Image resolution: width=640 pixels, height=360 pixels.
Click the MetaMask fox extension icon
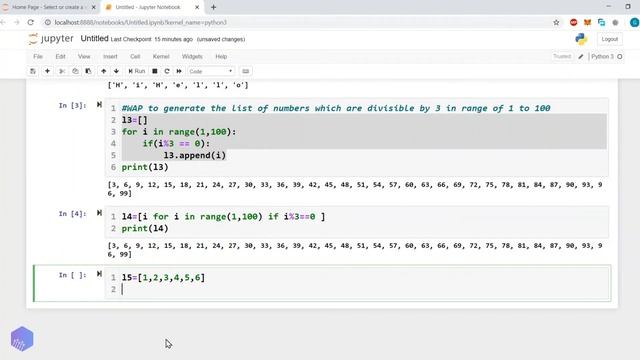click(587, 22)
